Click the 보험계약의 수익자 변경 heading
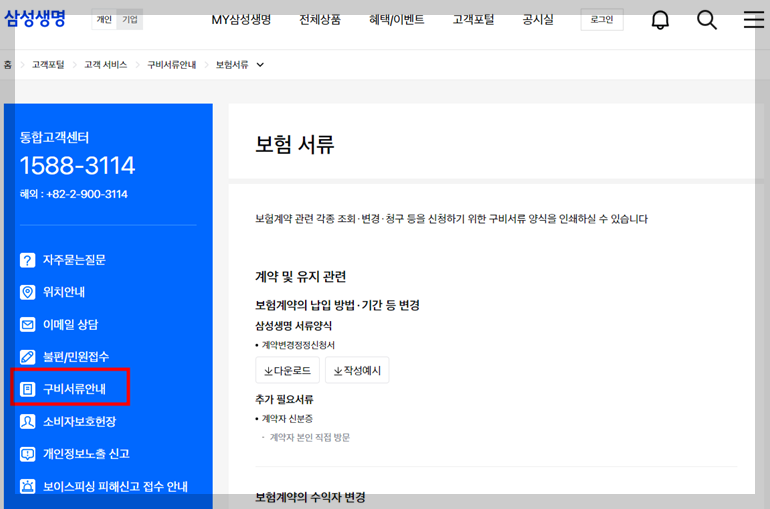Image resolution: width=770 pixels, height=509 pixels. coord(310,497)
